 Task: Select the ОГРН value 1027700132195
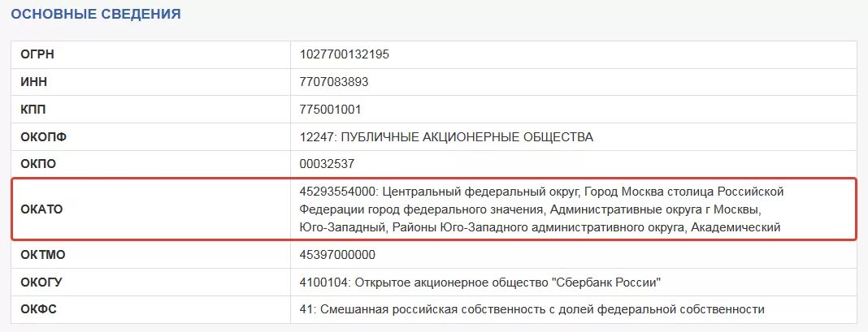click(x=345, y=54)
